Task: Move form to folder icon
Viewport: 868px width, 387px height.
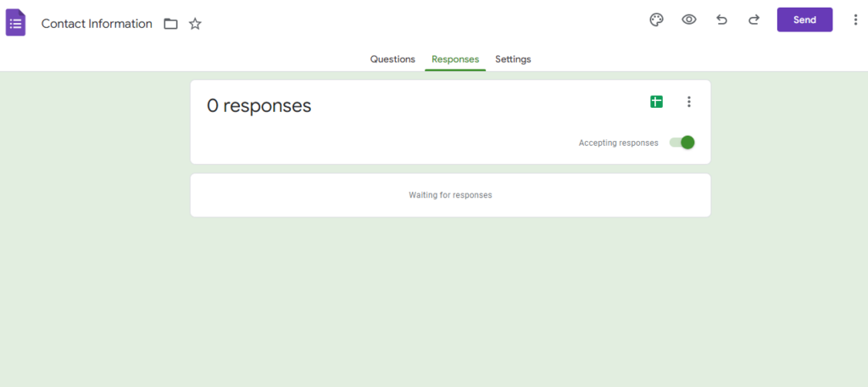Action: (x=170, y=24)
